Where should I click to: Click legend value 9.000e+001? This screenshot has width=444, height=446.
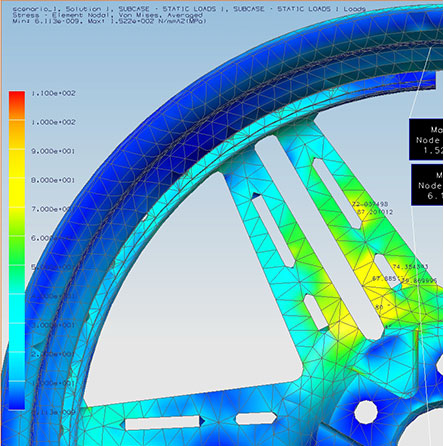pos(53,151)
